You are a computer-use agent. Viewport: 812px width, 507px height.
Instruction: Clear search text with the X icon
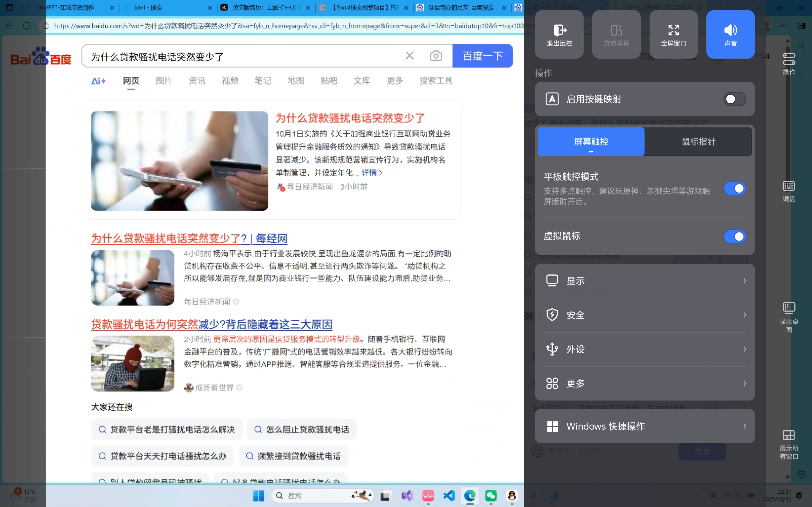[409, 56]
